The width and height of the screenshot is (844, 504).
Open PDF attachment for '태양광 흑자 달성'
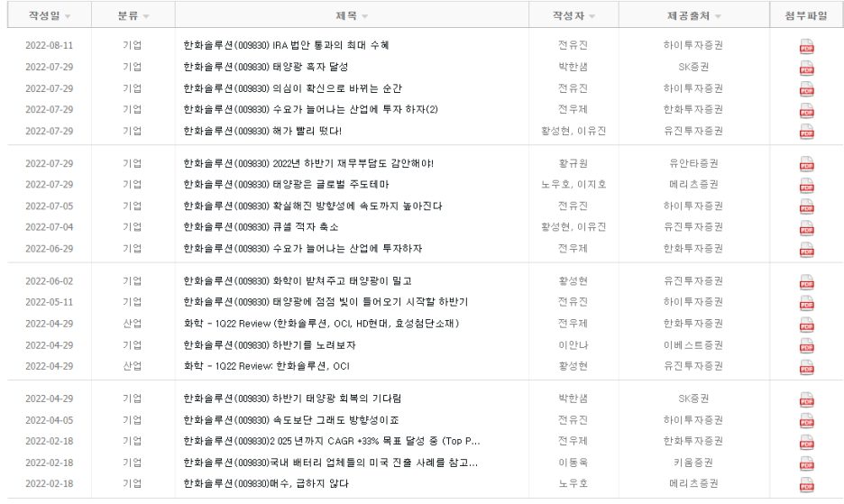point(806,68)
